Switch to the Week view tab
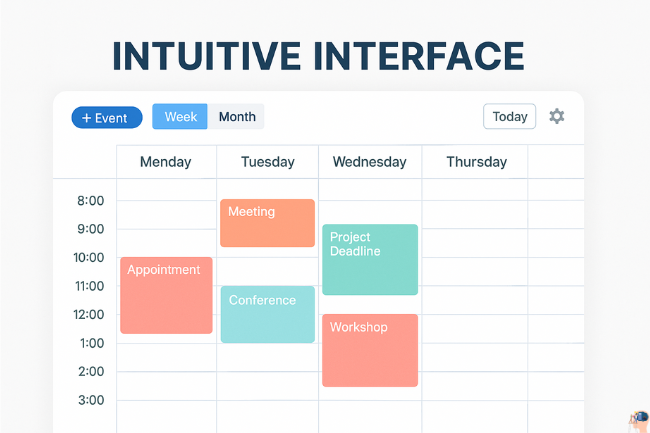Viewport: 650px width, 433px height. click(x=180, y=117)
